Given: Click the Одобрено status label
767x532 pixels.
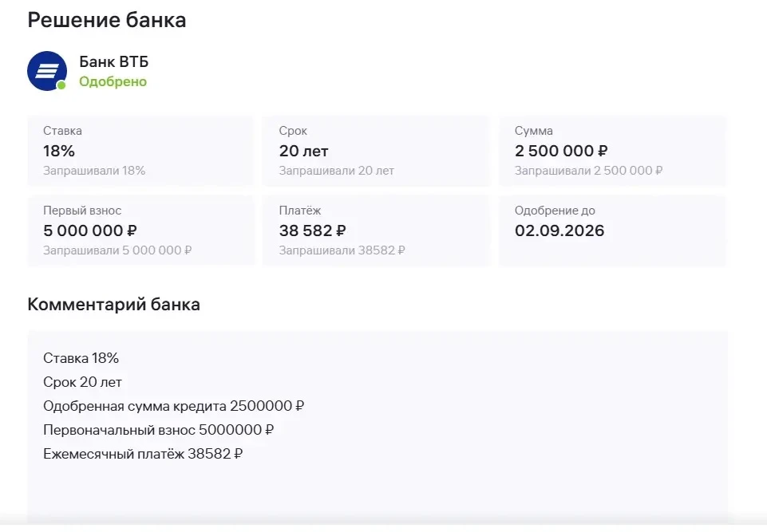Looking at the screenshot, I should (113, 81).
